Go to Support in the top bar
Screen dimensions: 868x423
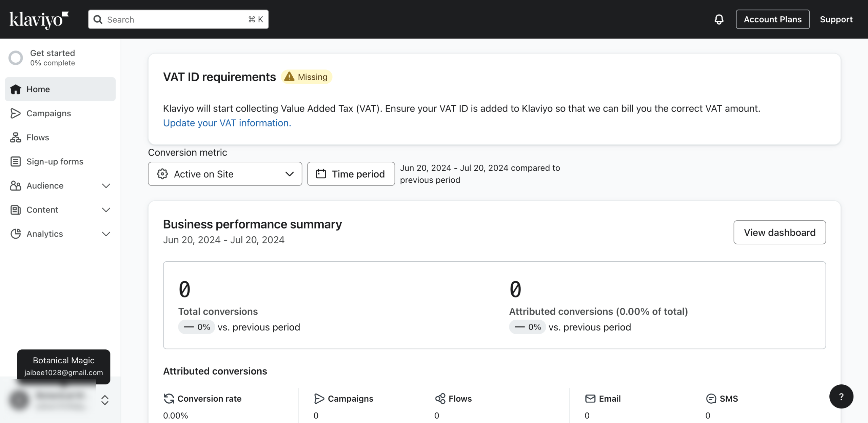[836, 19]
